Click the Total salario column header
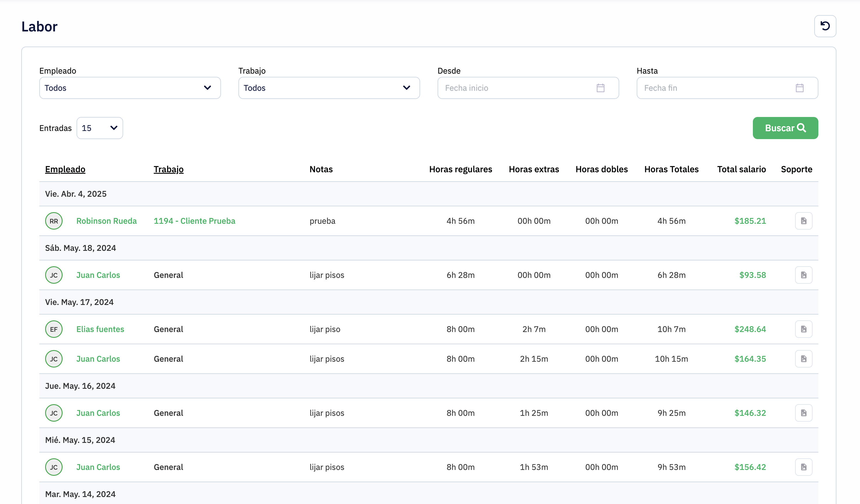Viewport: 860px width, 504px height. (741, 169)
